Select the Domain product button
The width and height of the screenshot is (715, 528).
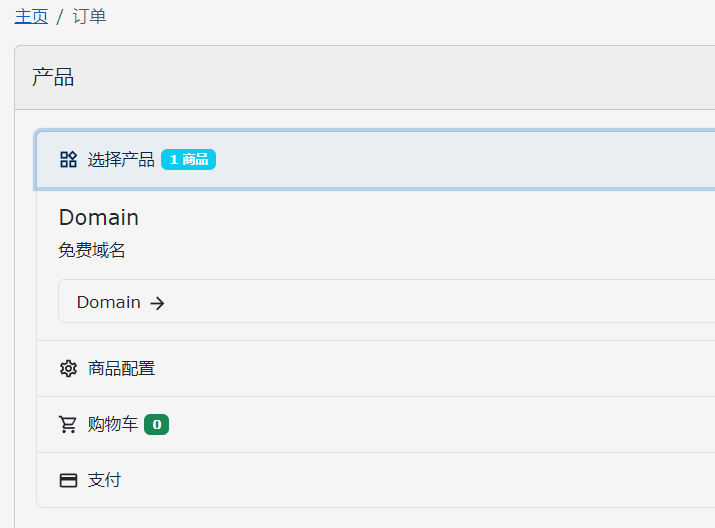(x=386, y=301)
